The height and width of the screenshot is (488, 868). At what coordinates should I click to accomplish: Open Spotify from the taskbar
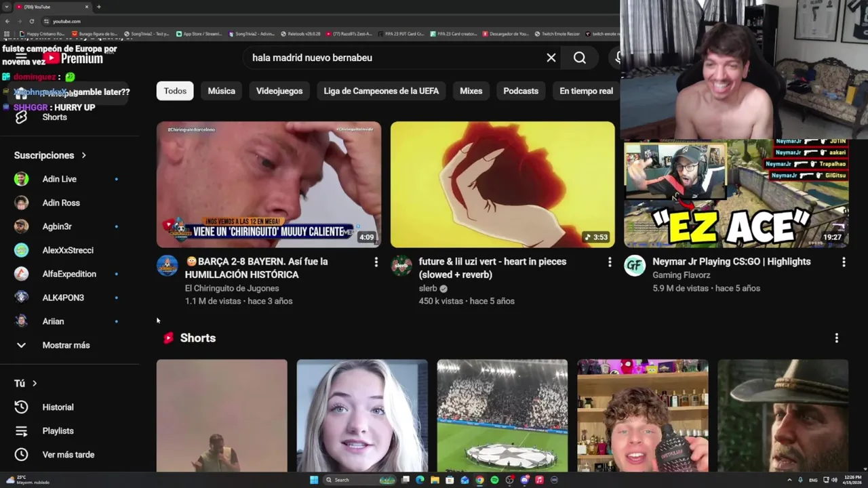click(x=494, y=480)
